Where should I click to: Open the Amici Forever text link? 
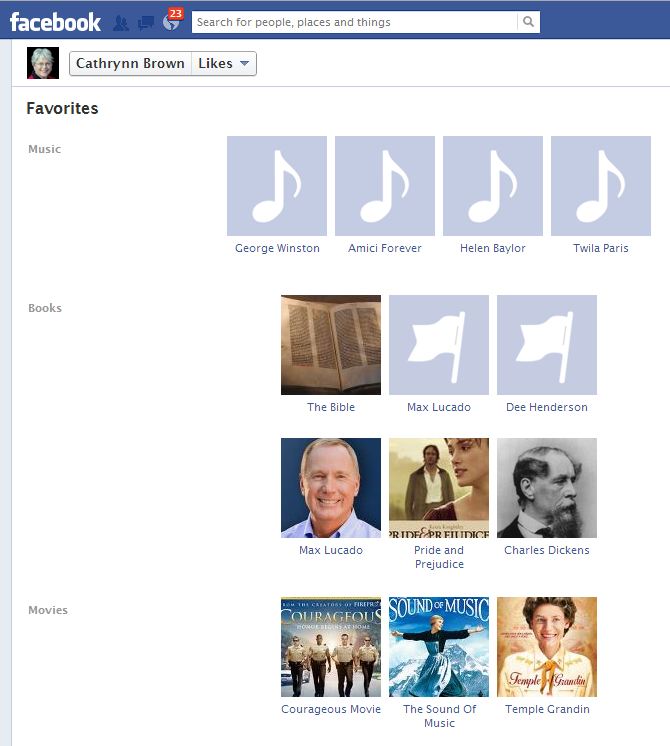[385, 248]
